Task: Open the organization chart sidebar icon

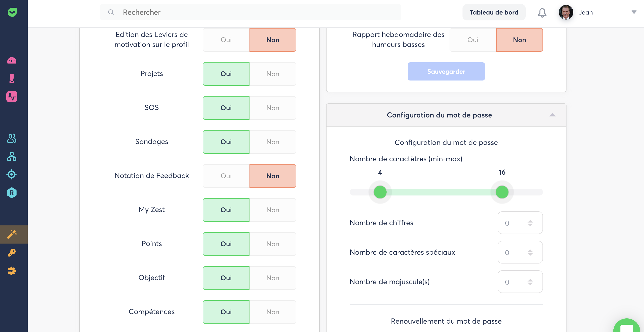Action: 12,157
